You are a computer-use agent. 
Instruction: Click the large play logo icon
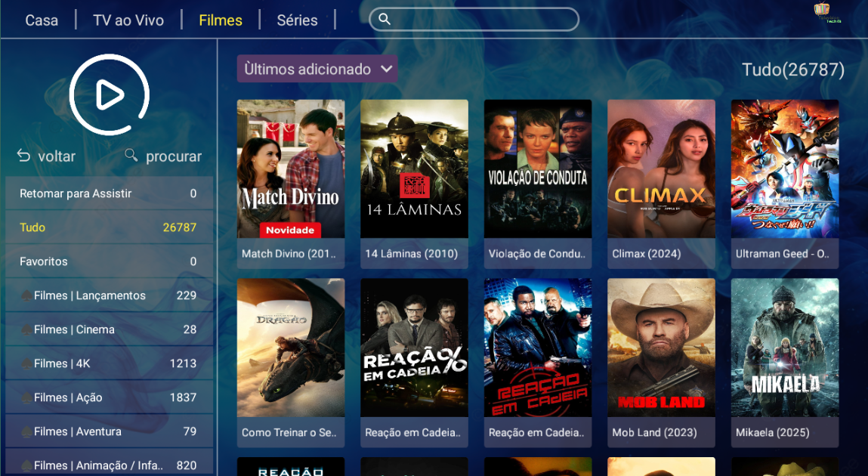(109, 94)
